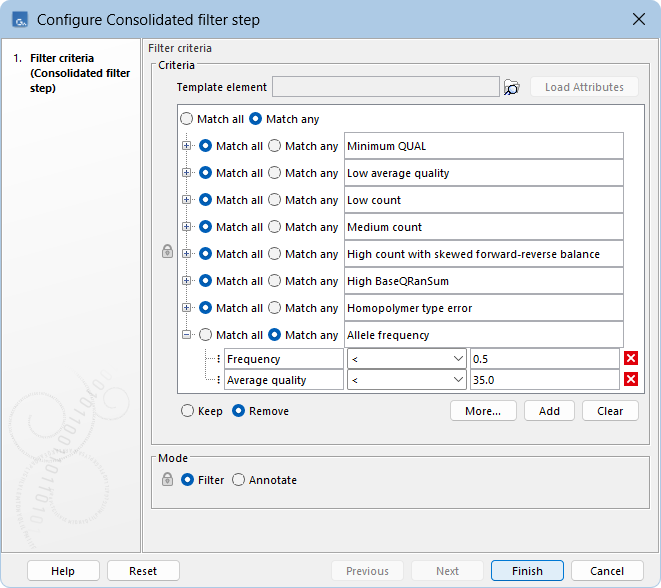Expand the High count skewed balance group
The width and height of the screenshot is (661, 588).
(186, 254)
